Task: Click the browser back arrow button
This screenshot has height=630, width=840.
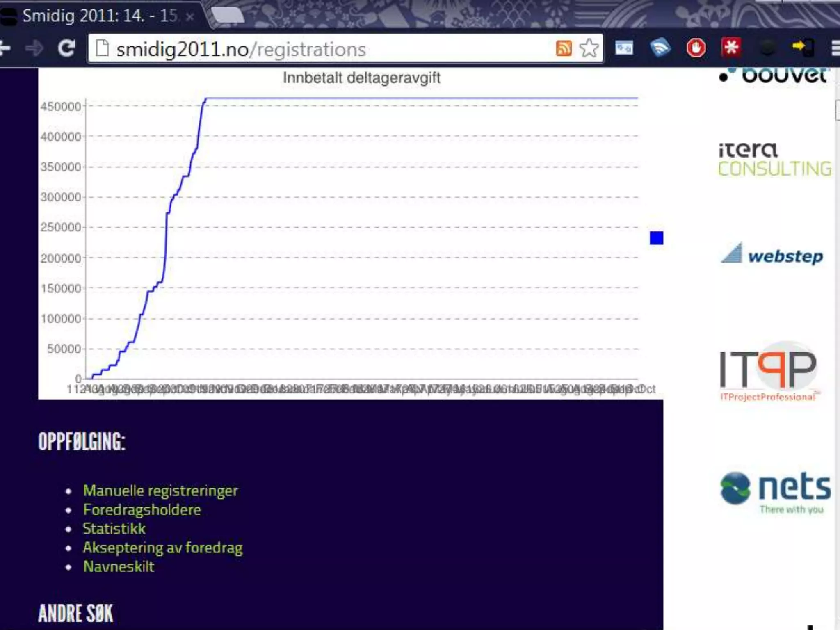Action: [5, 48]
